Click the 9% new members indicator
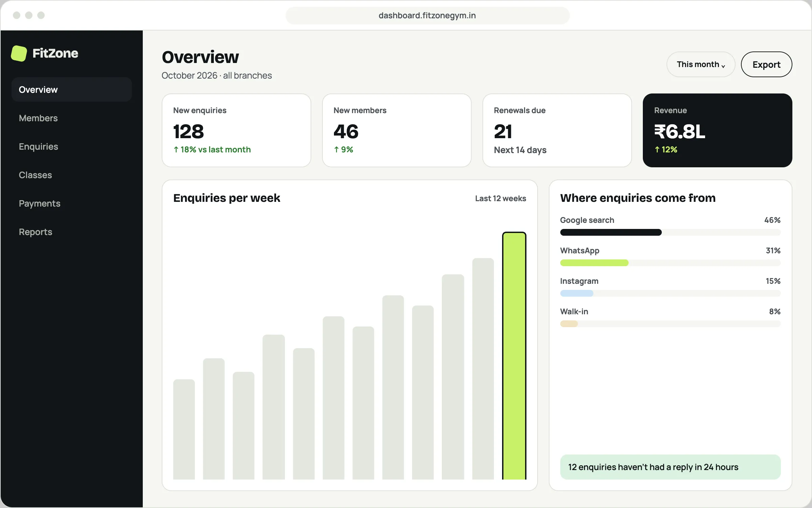812x508 pixels. point(343,150)
